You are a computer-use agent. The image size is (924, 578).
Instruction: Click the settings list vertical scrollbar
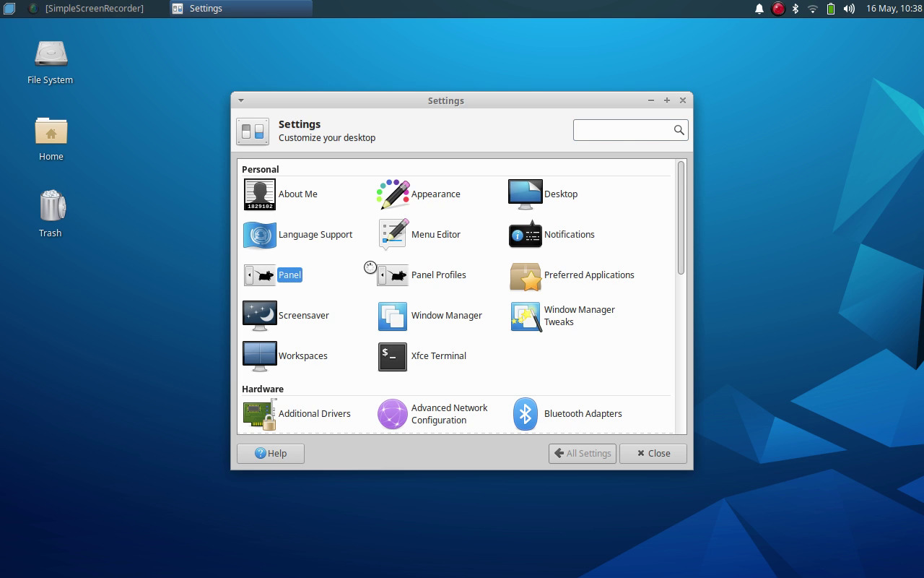(681, 218)
